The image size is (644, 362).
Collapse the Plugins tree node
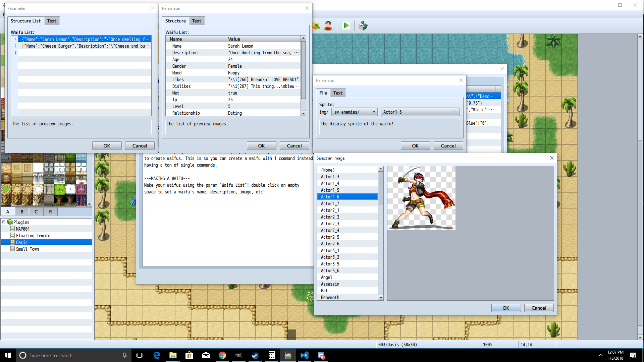[4, 222]
